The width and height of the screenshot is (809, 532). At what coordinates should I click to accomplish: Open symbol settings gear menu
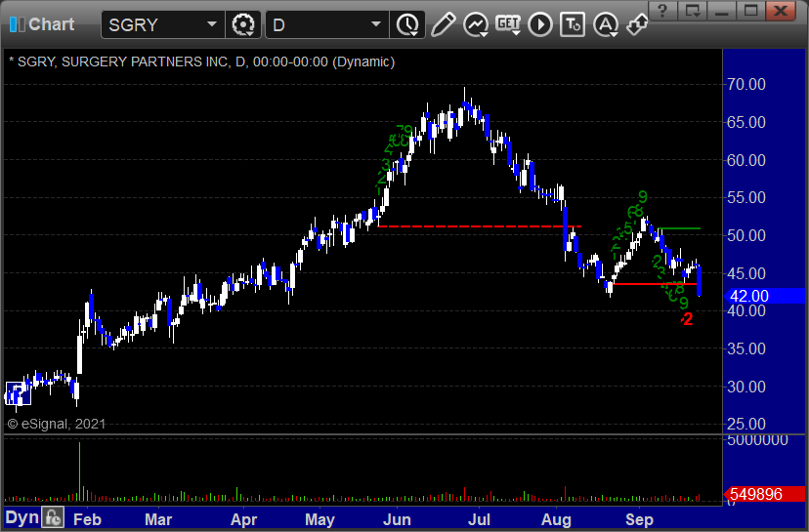(x=243, y=24)
